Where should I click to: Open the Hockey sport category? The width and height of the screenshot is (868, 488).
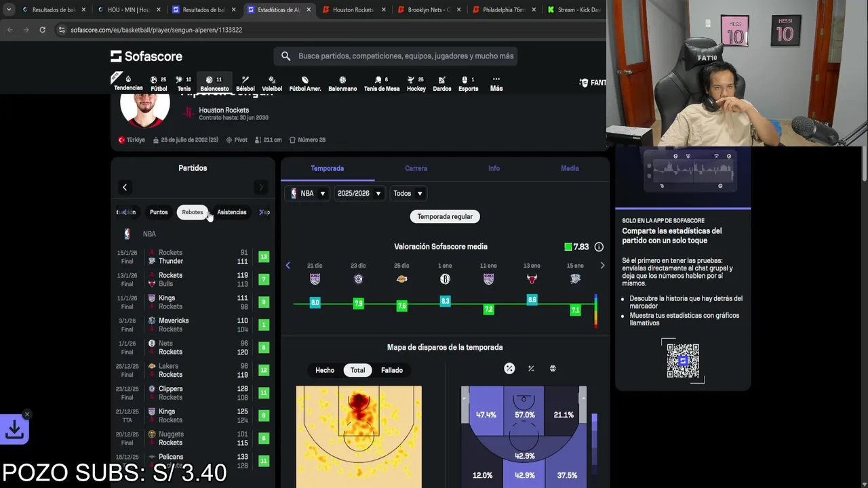coord(416,83)
